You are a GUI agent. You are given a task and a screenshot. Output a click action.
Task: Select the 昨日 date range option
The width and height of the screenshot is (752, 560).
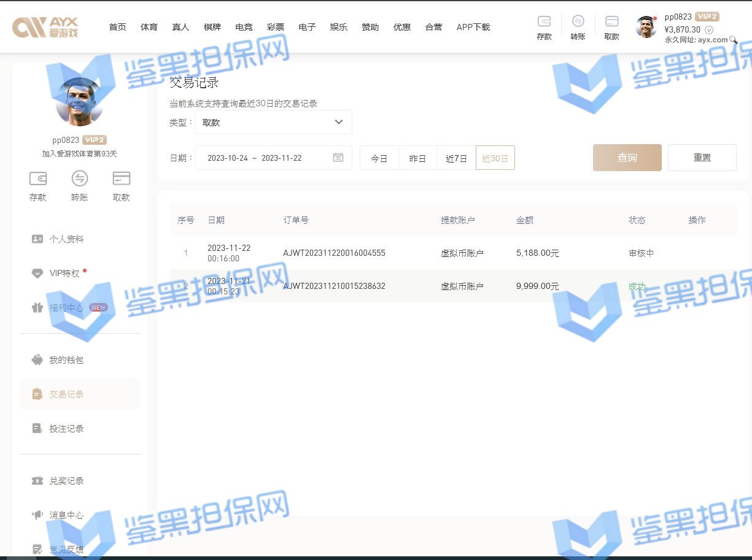click(x=417, y=158)
